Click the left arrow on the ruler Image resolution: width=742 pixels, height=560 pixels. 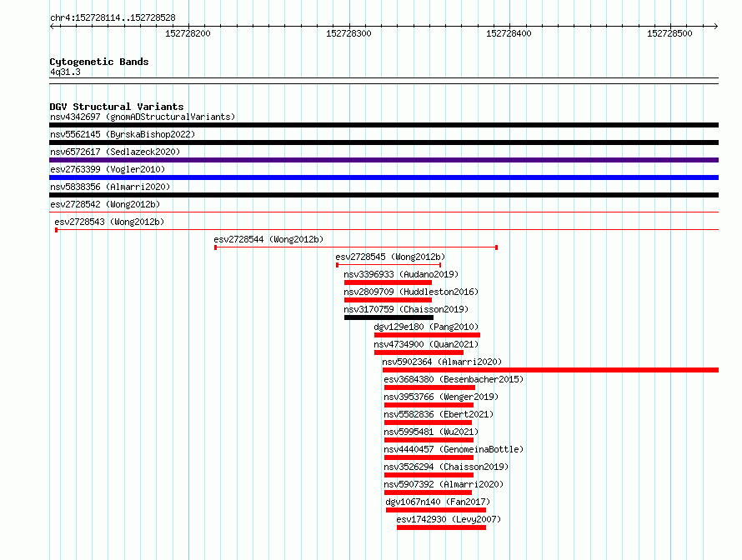(x=52, y=27)
